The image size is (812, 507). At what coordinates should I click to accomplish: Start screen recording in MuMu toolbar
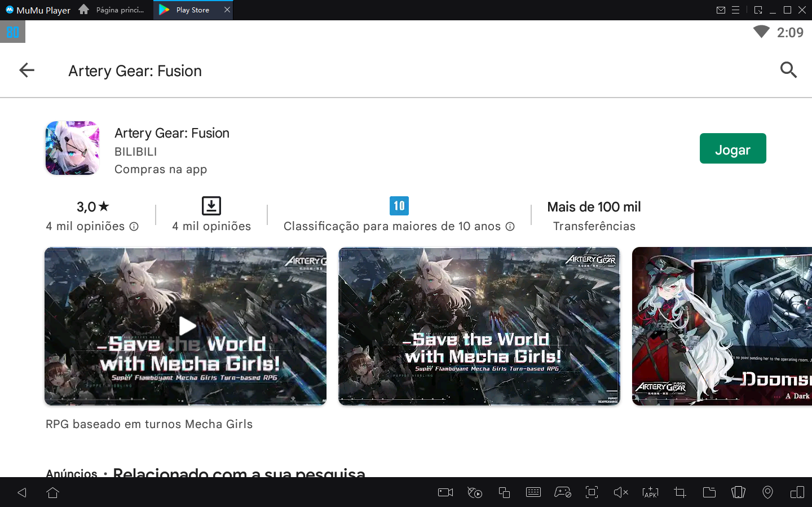[x=445, y=492]
